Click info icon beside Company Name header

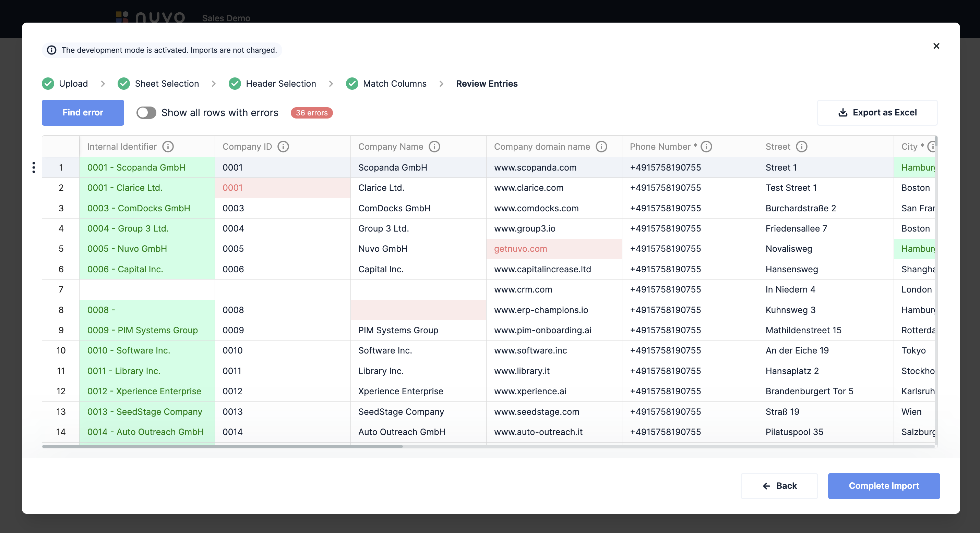pyautogui.click(x=434, y=147)
